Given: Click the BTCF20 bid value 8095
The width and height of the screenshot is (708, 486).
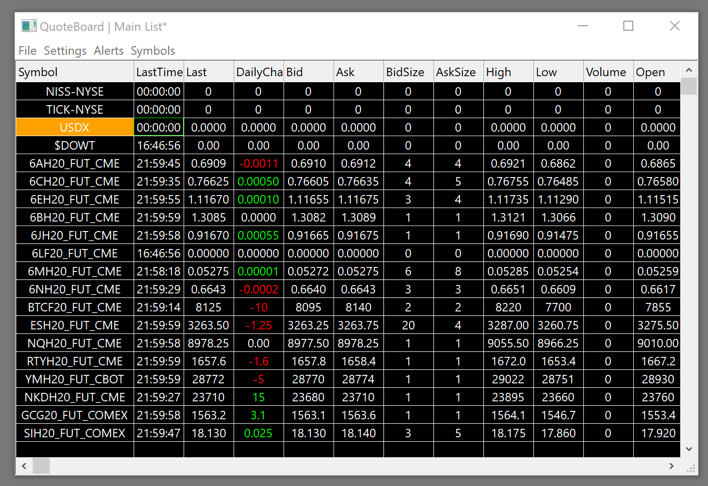Looking at the screenshot, I should [308, 308].
